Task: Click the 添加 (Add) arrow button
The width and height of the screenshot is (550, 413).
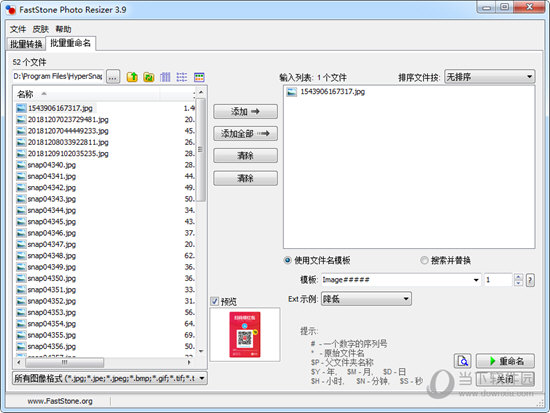Action: (245, 112)
